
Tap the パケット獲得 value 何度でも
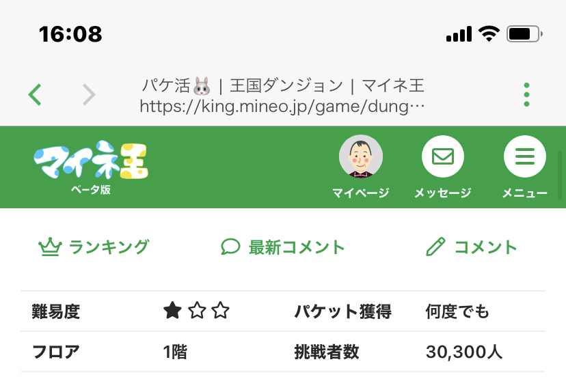tap(457, 312)
